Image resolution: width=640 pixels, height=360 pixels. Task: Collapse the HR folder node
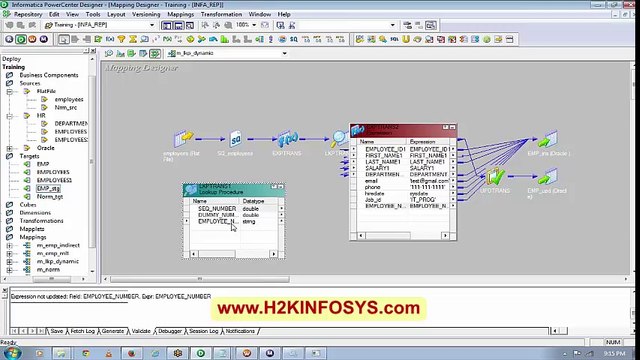tap(9, 116)
